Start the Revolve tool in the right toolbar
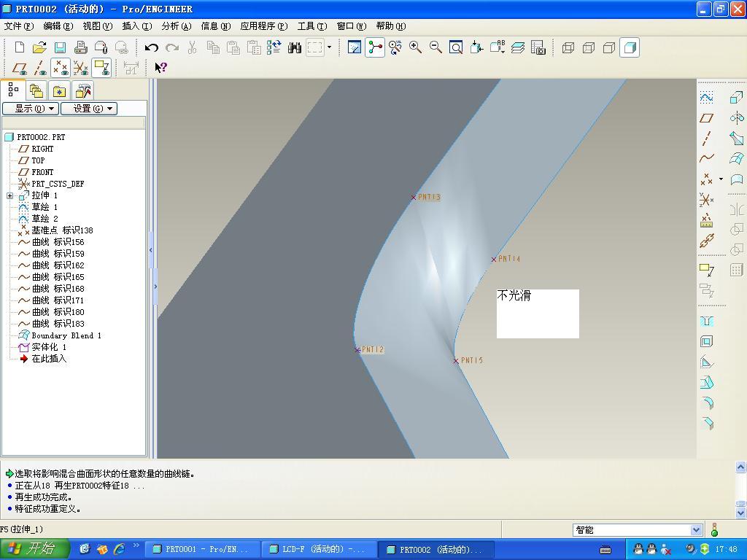The height and width of the screenshot is (560, 747). coord(737,117)
